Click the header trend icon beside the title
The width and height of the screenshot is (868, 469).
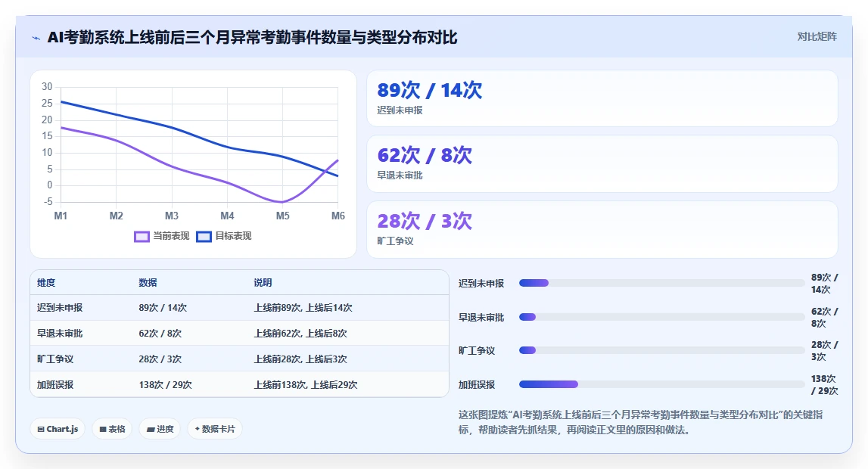[x=36, y=38]
